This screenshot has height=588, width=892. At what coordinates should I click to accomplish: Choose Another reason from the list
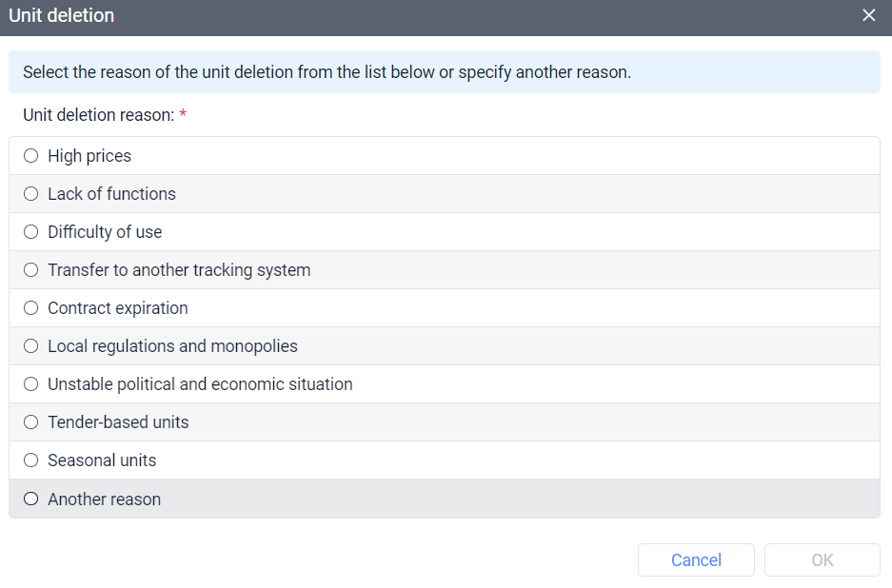(30, 498)
